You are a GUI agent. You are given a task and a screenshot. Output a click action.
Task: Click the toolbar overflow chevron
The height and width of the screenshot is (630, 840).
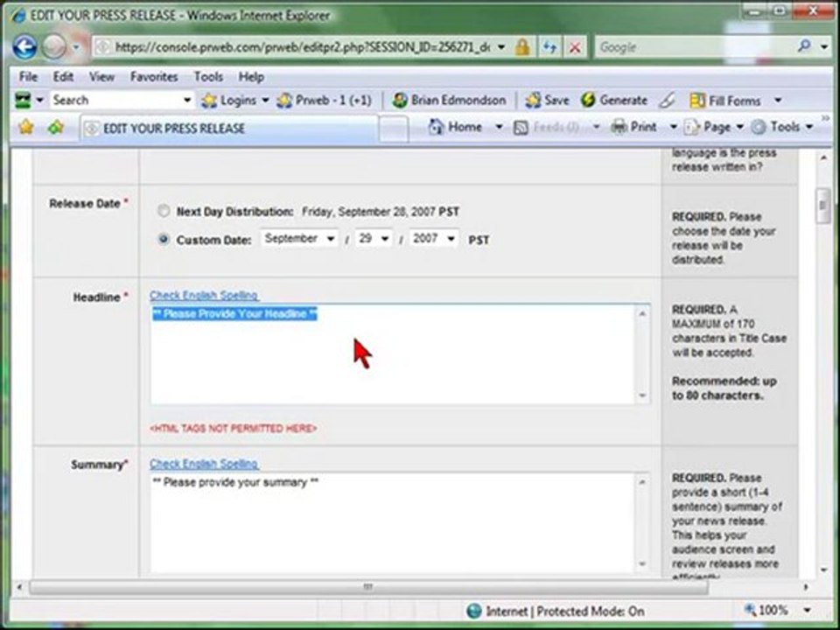tap(825, 118)
